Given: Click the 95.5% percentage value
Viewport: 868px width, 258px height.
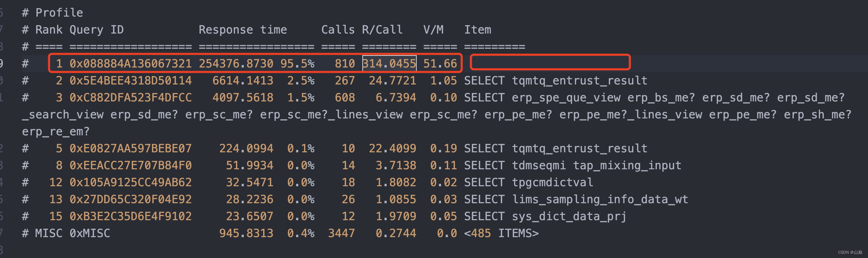Looking at the screenshot, I should (297, 64).
